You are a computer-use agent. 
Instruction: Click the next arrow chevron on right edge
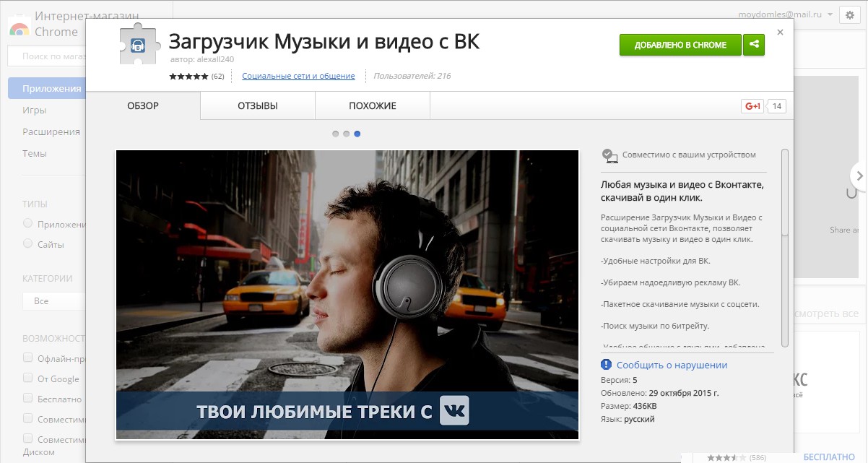(859, 176)
